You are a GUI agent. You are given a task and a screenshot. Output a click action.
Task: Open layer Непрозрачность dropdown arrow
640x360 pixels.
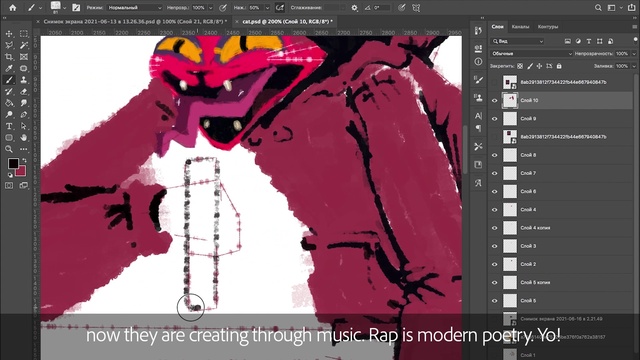[x=634, y=53]
